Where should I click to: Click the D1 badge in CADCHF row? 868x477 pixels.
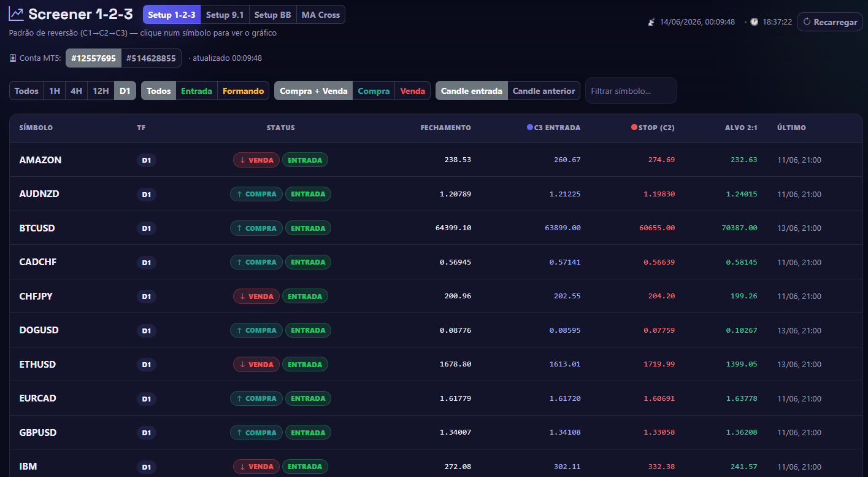tap(147, 262)
